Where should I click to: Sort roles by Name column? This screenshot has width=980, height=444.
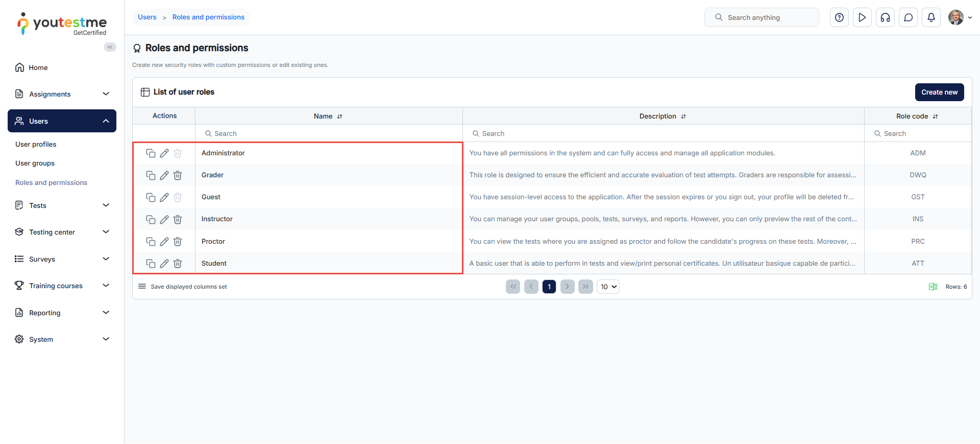pyautogui.click(x=339, y=116)
